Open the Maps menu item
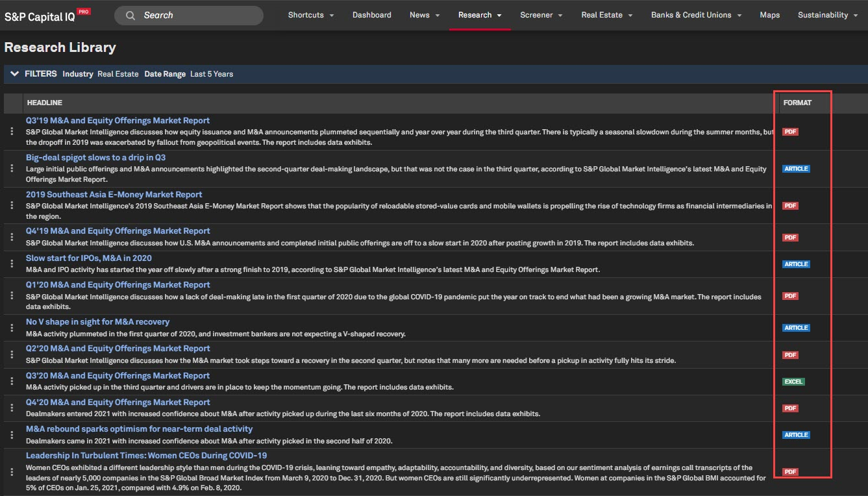 click(769, 15)
